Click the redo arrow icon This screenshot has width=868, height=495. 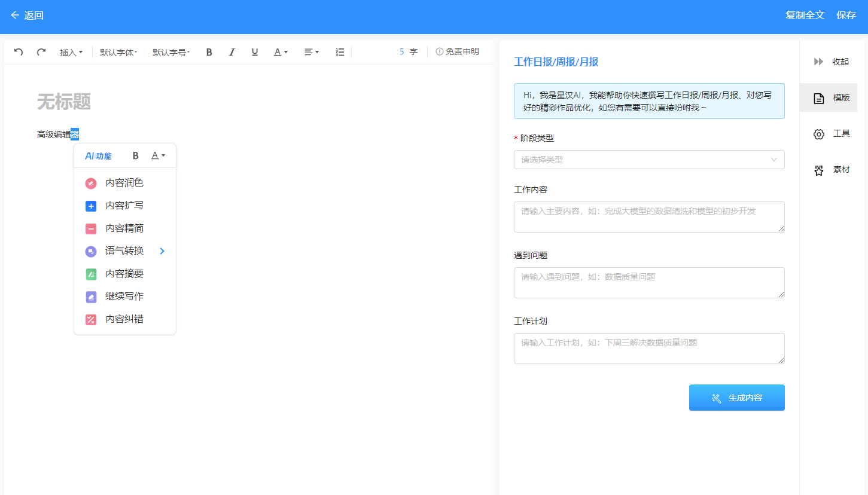click(41, 52)
